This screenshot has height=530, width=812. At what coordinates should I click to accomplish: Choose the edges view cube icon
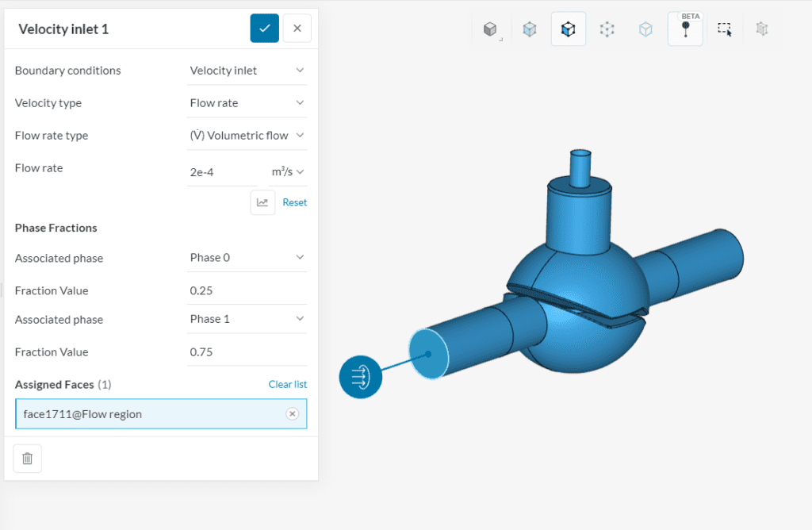pos(645,28)
